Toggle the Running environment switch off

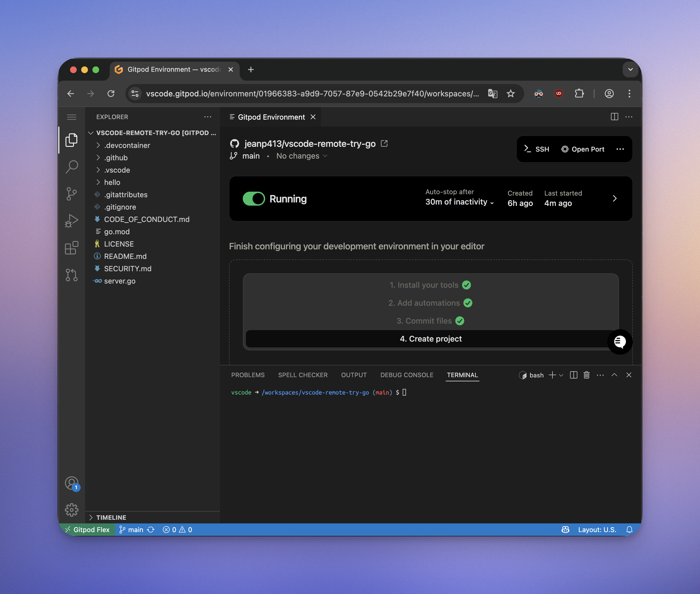[x=254, y=199]
